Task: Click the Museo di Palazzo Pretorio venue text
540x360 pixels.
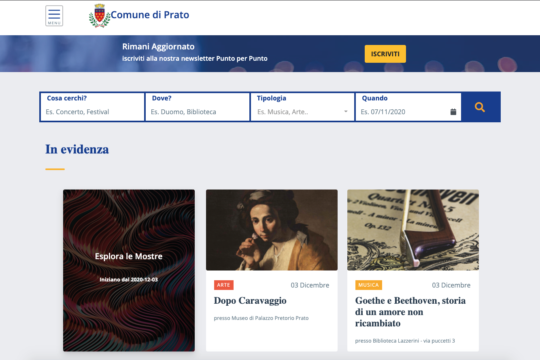Action: click(x=261, y=318)
